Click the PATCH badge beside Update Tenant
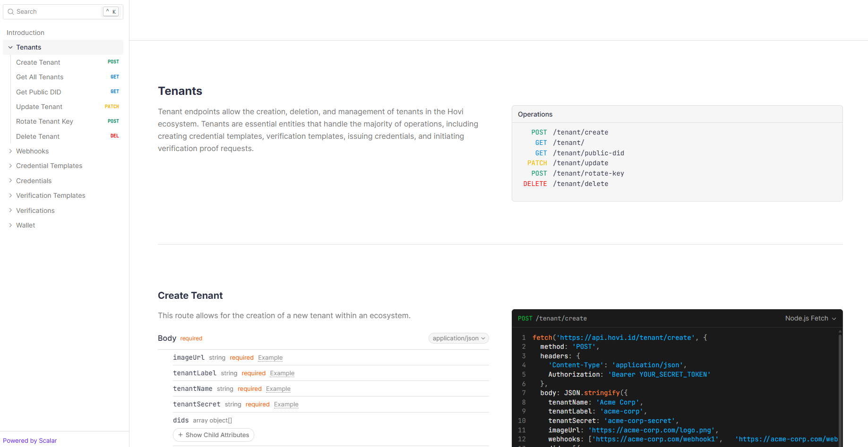868x447 pixels. 112,107
